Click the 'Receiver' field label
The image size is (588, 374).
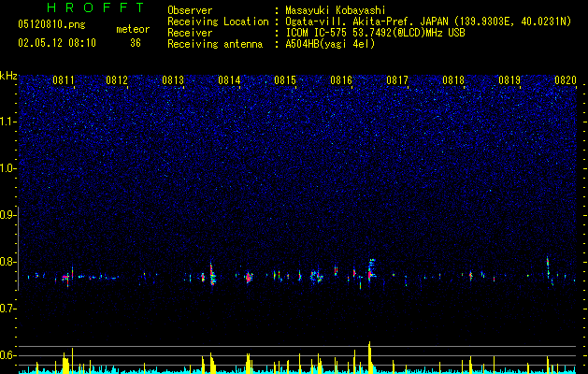[190, 33]
